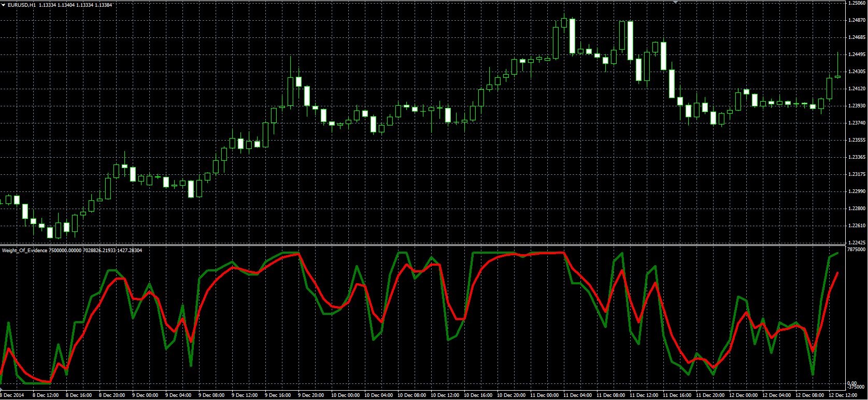Click the 9 Dec 16:00 time label

[278, 395]
